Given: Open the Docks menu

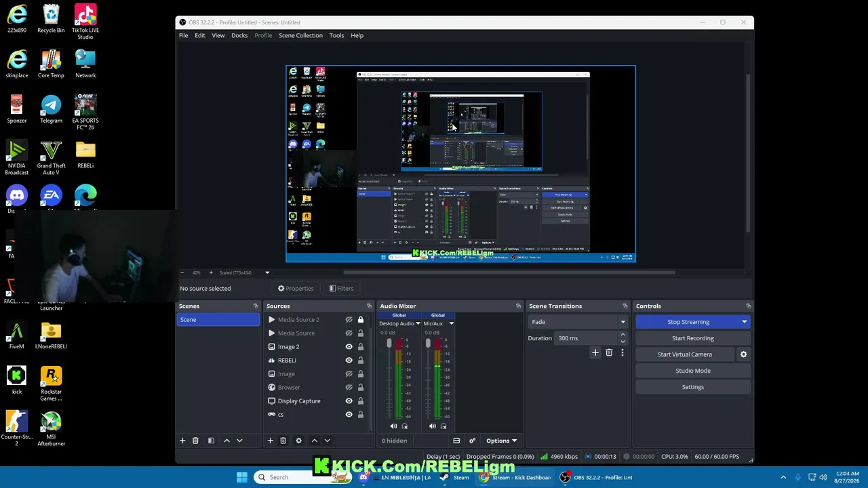Looking at the screenshot, I should click(239, 35).
